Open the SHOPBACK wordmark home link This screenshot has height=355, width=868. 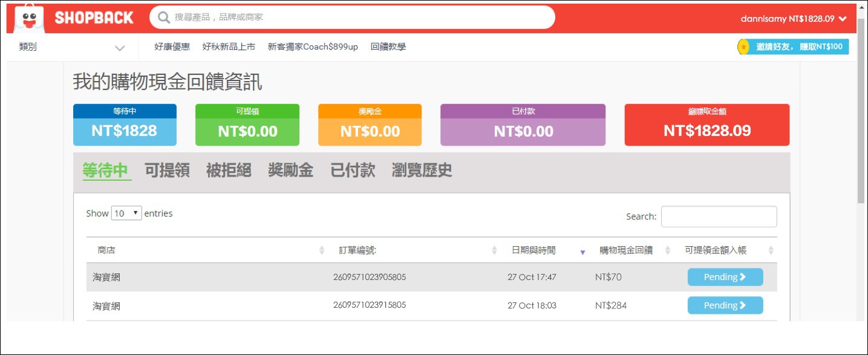pos(94,18)
